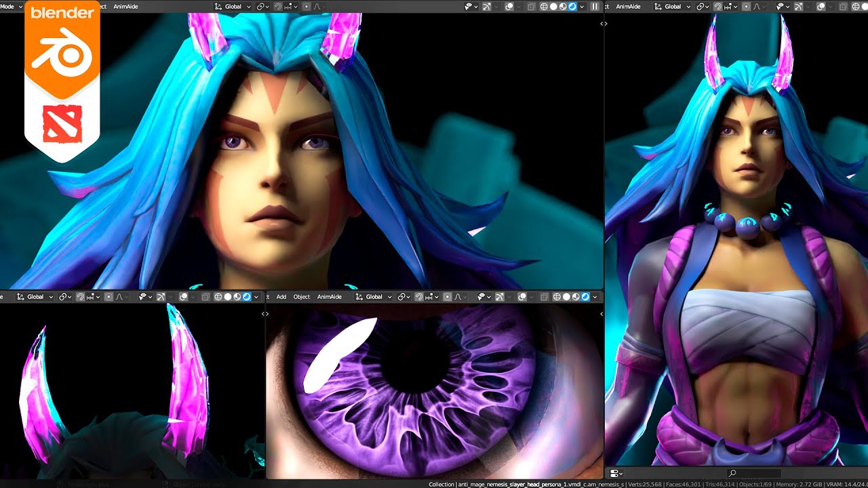Open pivot point menu in right viewport
The width and height of the screenshot is (868, 488).
click(x=703, y=6)
